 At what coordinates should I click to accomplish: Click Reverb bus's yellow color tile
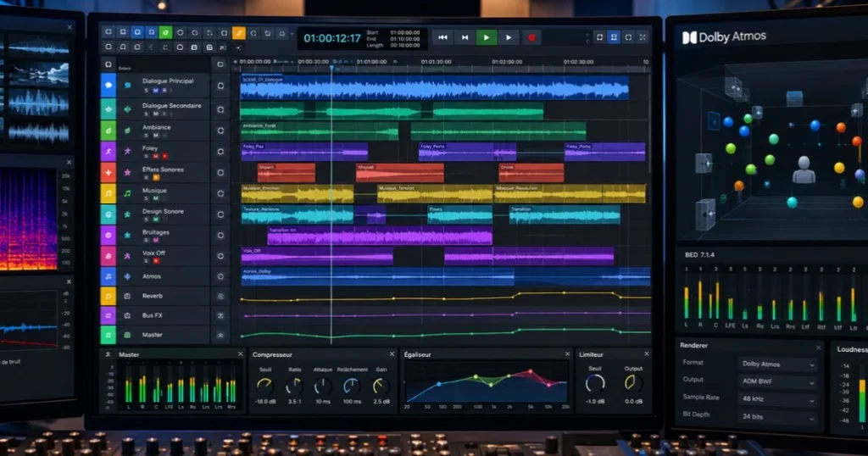click(x=108, y=296)
